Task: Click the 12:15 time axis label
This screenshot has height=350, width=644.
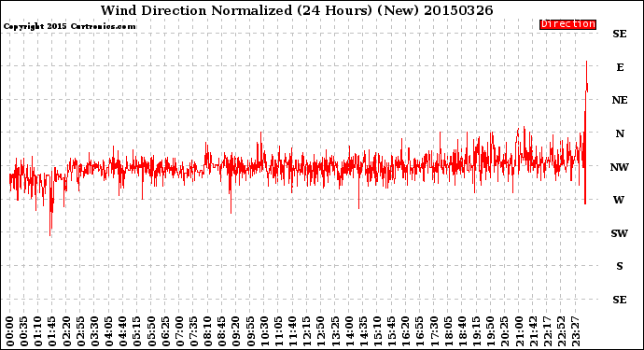Action: point(306,331)
